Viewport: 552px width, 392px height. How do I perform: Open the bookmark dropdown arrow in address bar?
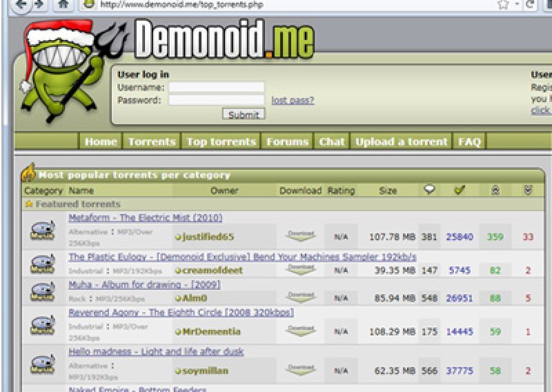coord(517,4)
